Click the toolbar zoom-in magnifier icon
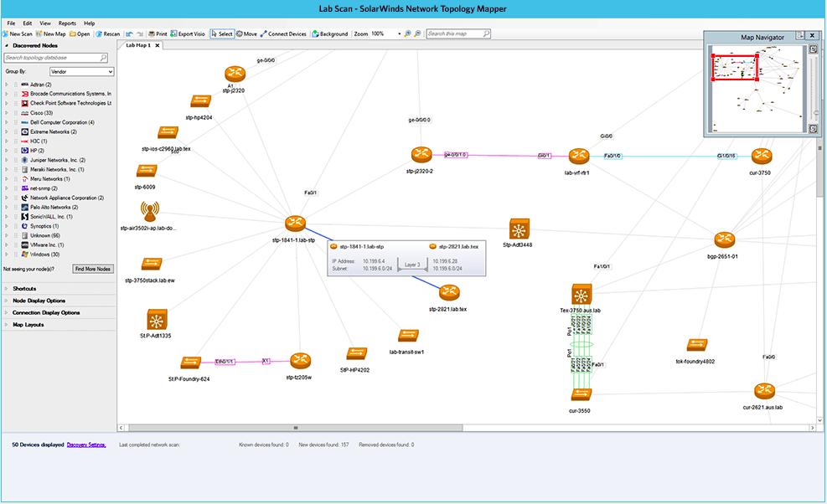 pos(407,33)
